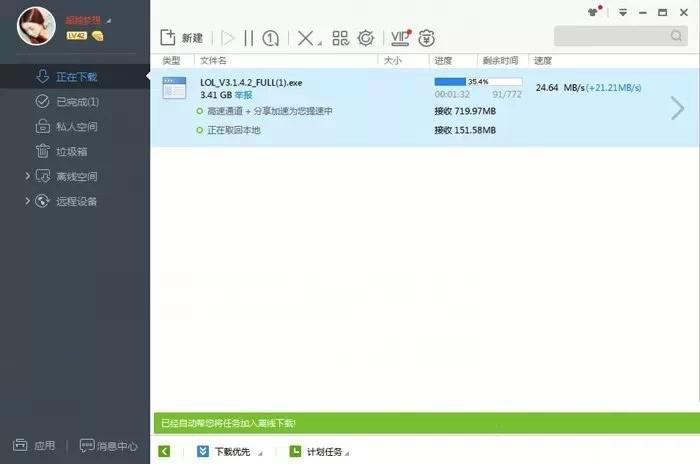Image resolution: width=700 pixels, height=464 pixels.
Task: Open the main menu dropdown in title bar
Action: [623, 13]
